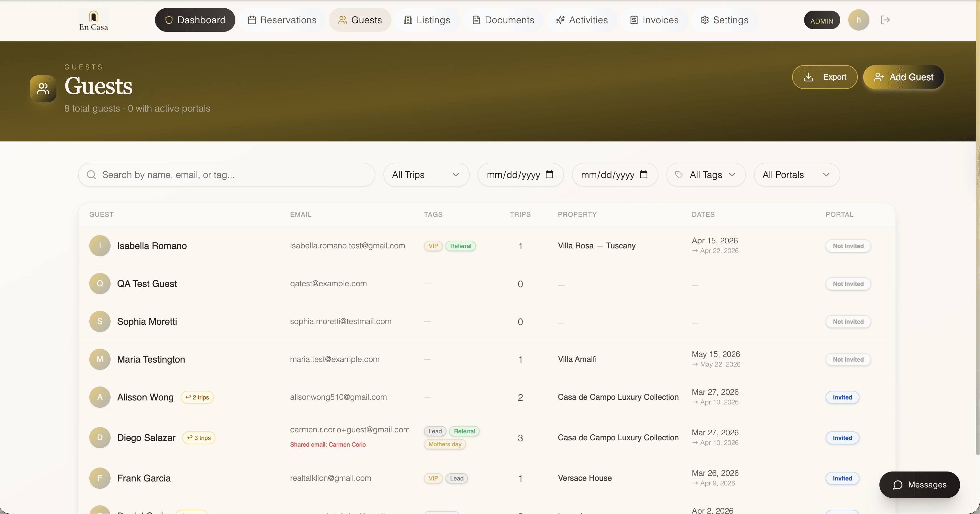The height and width of the screenshot is (514, 980).
Task: Click the ADMIN badge
Action: click(x=822, y=20)
